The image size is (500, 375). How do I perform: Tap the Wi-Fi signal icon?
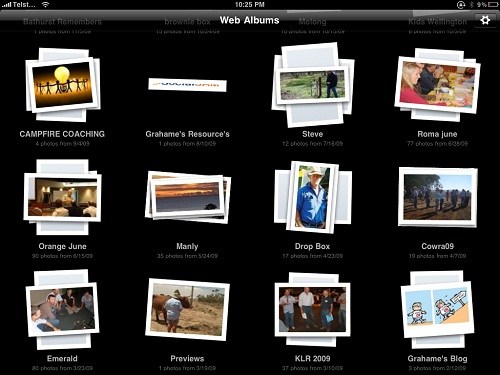pos(46,4)
